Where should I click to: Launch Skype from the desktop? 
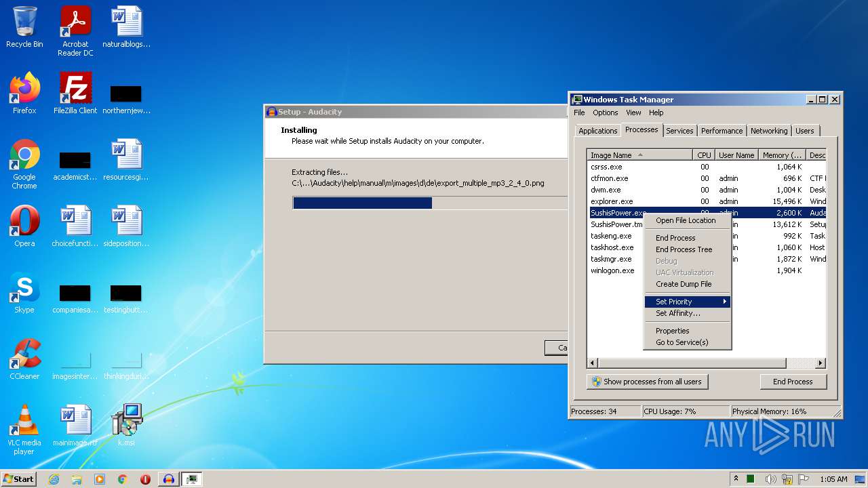[x=24, y=293]
